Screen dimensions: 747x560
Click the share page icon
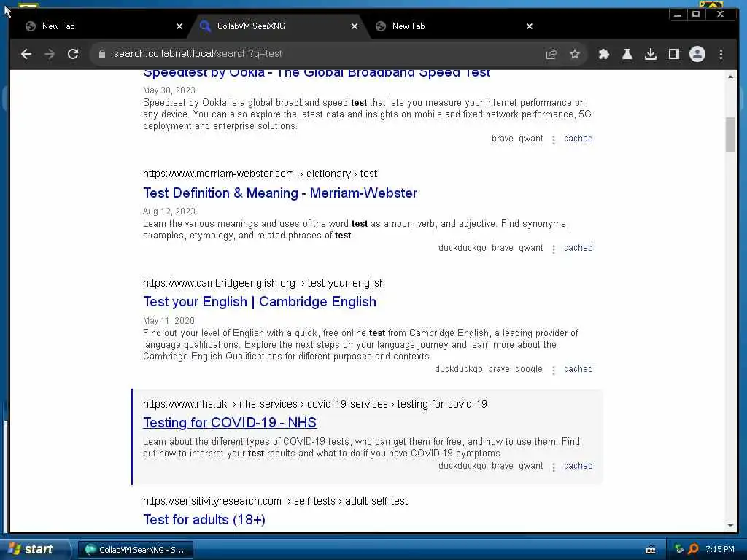pyautogui.click(x=551, y=54)
